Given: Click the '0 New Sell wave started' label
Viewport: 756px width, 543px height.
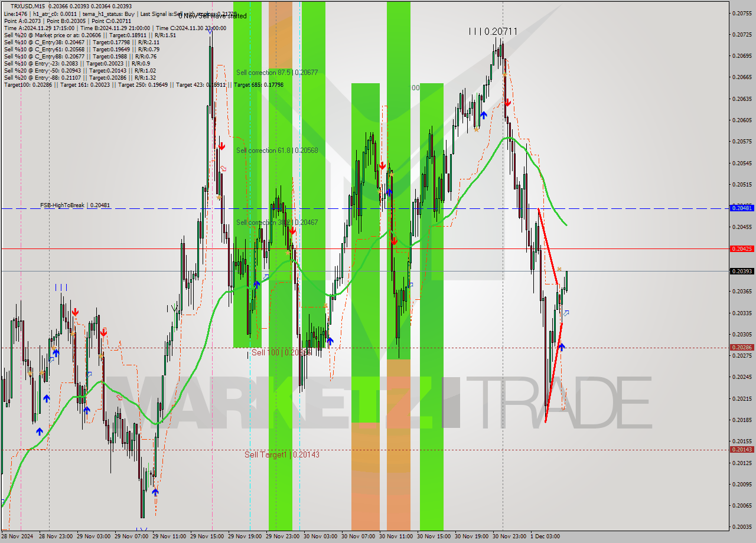Looking at the screenshot, I should [213, 16].
